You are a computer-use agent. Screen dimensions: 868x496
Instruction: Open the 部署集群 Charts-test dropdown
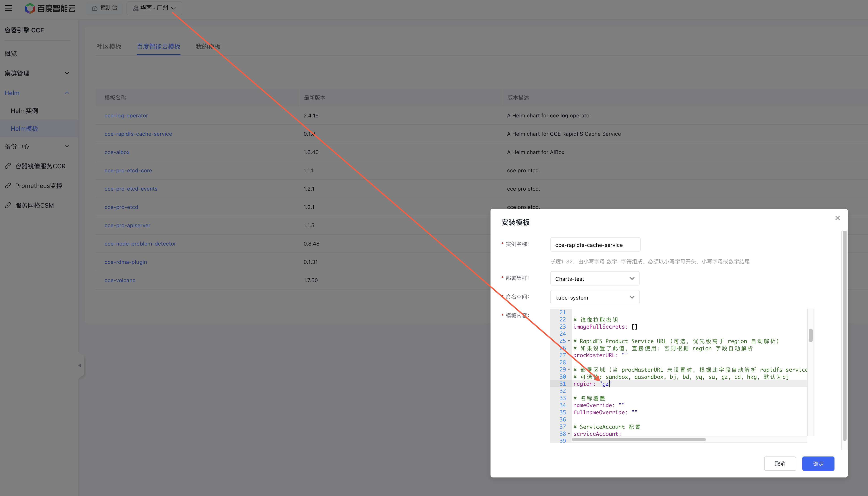click(595, 279)
